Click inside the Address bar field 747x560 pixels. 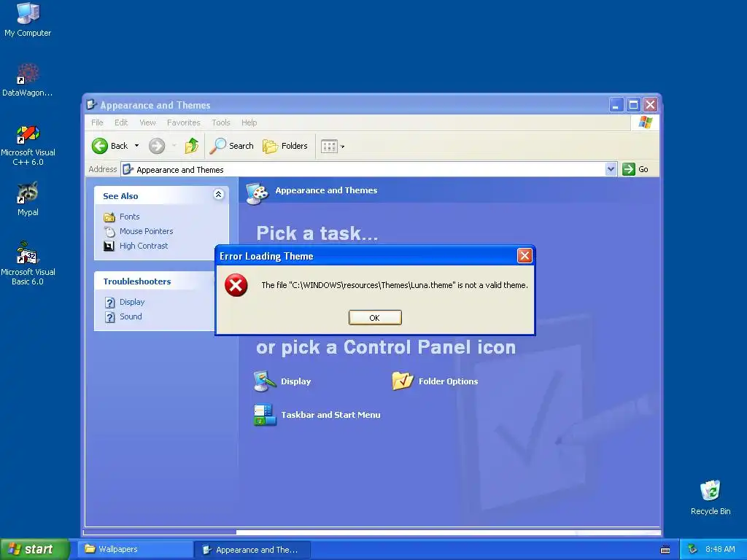click(369, 169)
